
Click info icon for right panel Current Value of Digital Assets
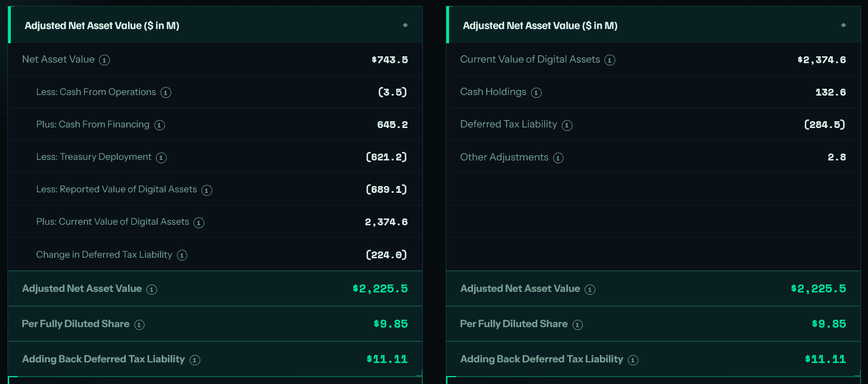click(610, 60)
